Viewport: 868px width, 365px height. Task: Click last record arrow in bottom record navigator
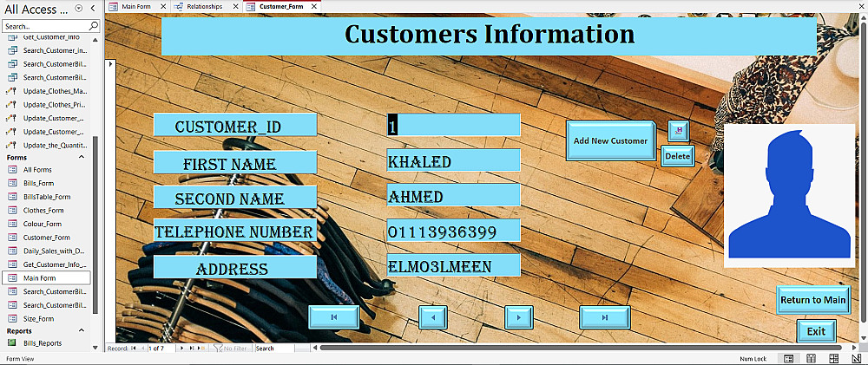[x=192, y=349]
